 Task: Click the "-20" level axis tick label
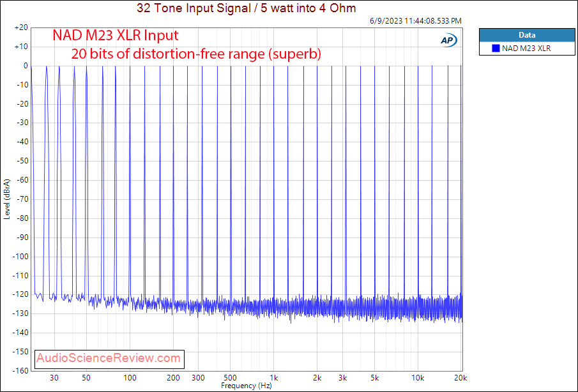pos(22,104)
